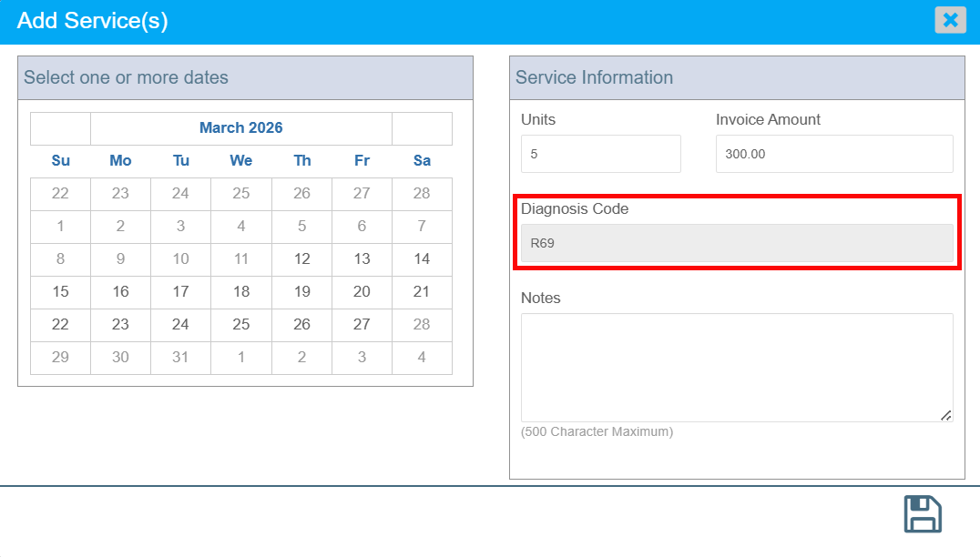Click the March 2026 month header
Screen dimensions: 980x557
241,128
